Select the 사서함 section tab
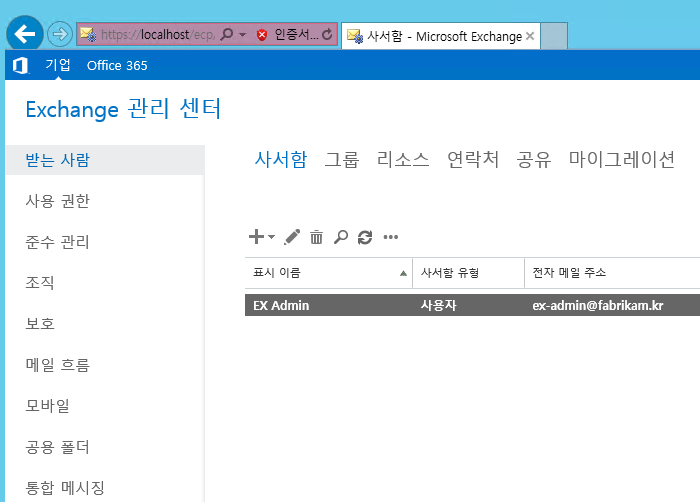Viewport: 700px width, 502px height. 281,159
